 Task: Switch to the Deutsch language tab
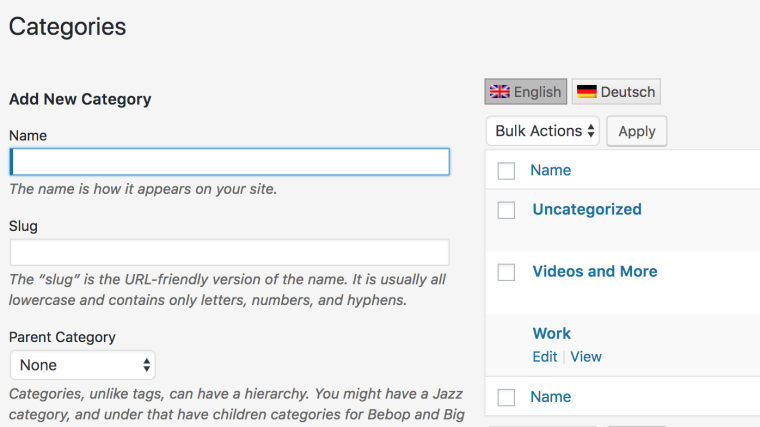[x=616, y=92]
